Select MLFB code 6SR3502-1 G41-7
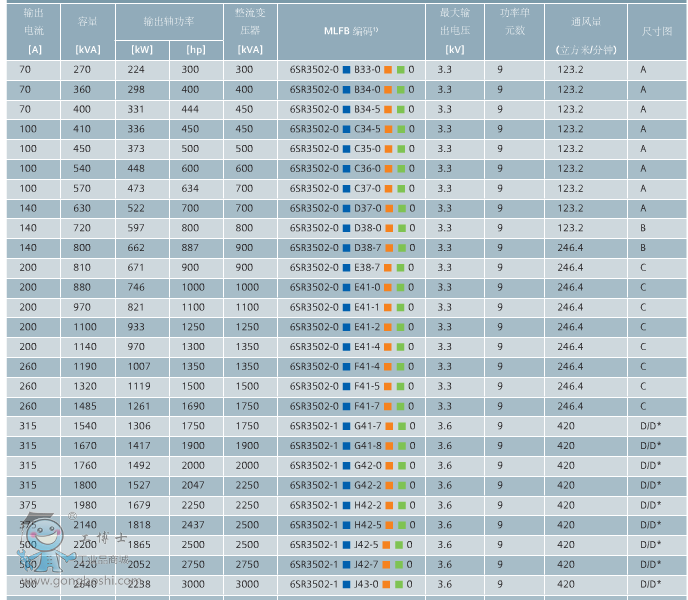The height and width of the screenshot is (600, 688). (352, 426)
